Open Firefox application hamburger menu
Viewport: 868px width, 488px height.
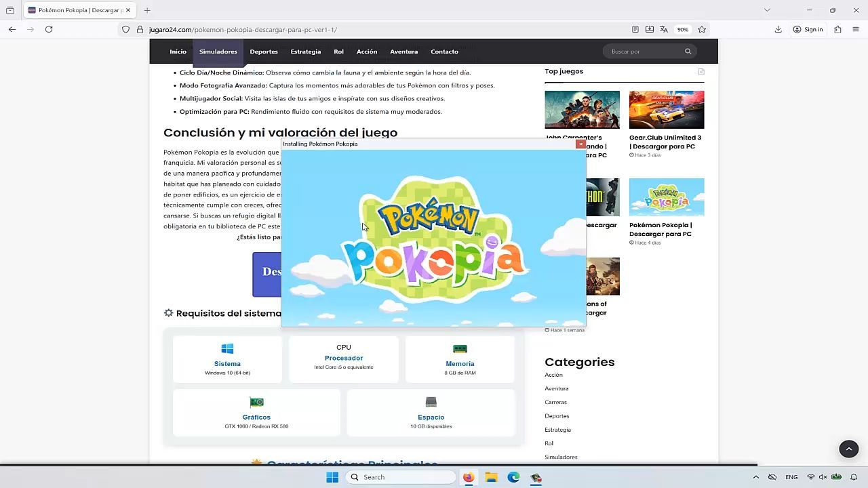coord(856,29)
